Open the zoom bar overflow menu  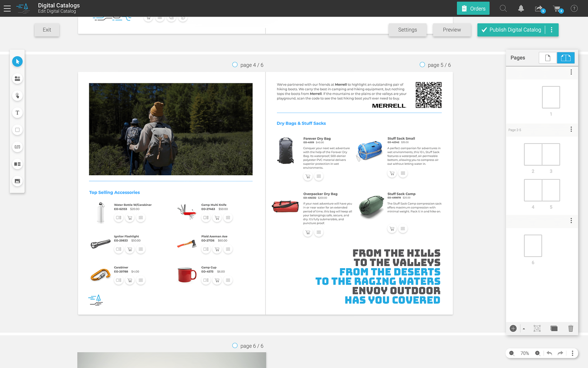(572, 353)
